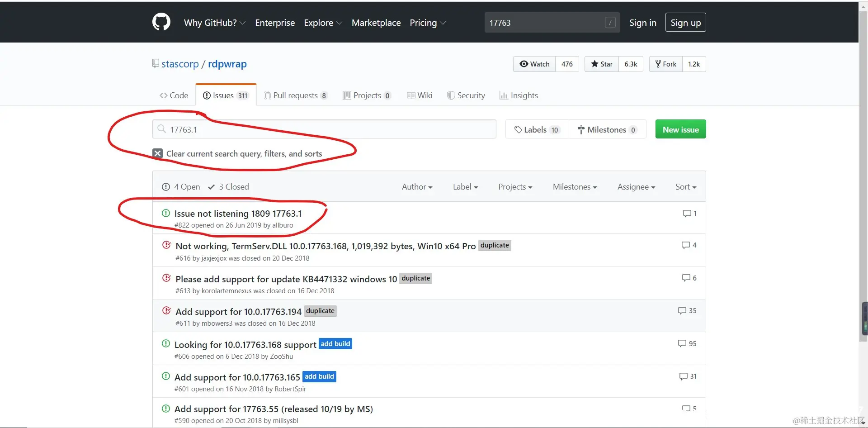Viewport: 868px width, 428px height.
Task: Click the Labels button
Action: point(537,129)
